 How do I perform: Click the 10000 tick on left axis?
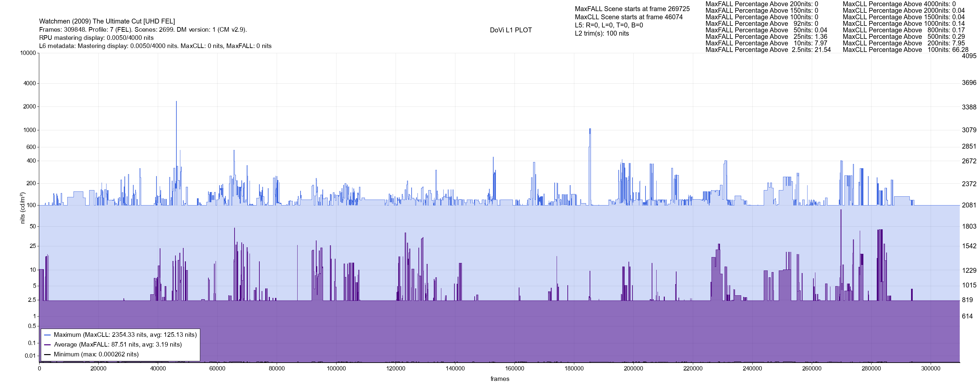[28, 53]
